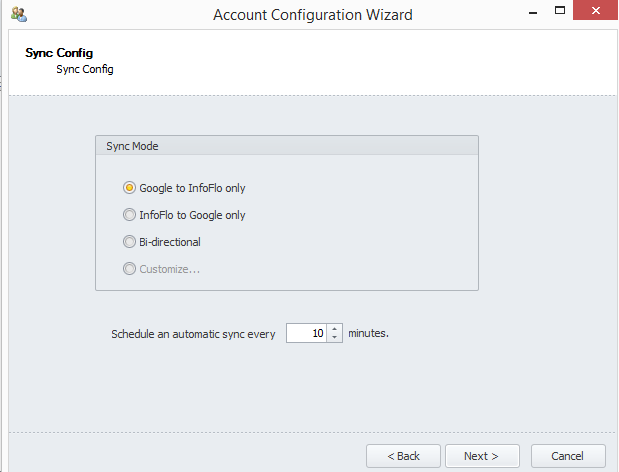Select the Customize... radio option
This screenshot has width=619, height=472.
(x=129, y=268)
